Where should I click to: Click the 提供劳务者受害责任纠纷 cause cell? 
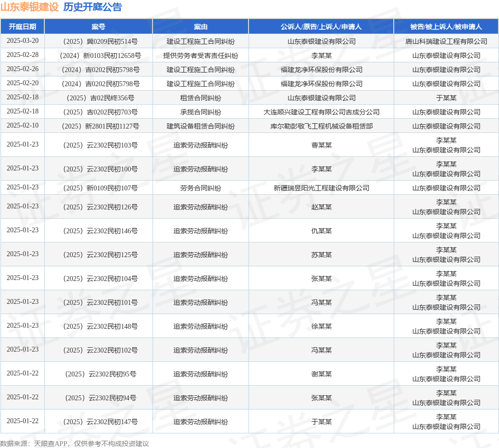pos(200,56)
